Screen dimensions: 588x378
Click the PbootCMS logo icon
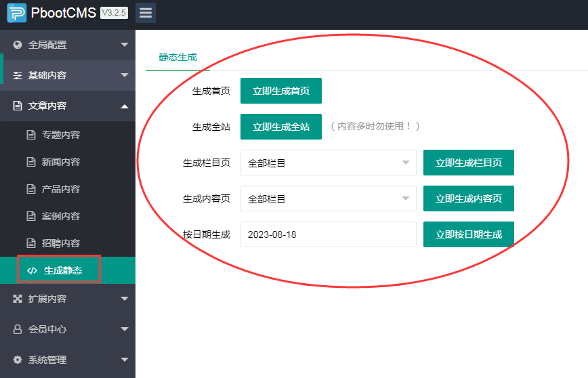[x=17, y=13]
